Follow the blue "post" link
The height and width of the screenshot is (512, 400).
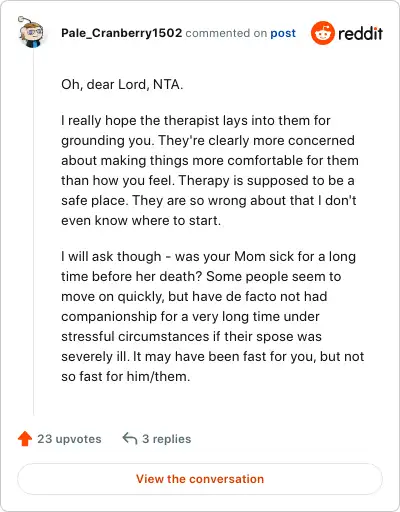[283, 33]
